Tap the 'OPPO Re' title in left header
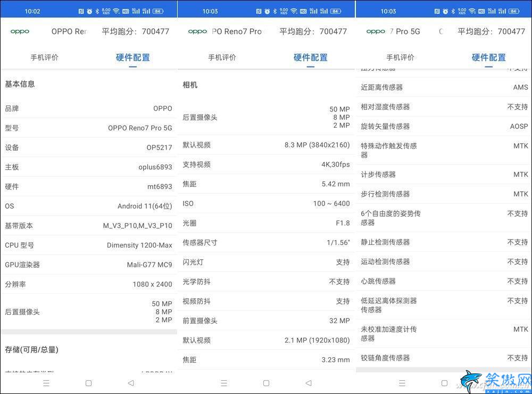 pyautogui.click(x=69, y=31)
